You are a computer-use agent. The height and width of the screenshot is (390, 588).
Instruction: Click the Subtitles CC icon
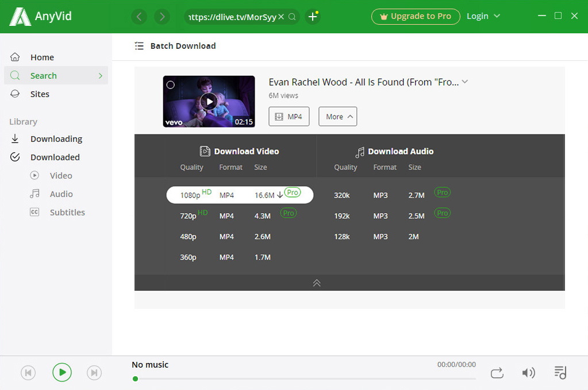tap(34, 212)
